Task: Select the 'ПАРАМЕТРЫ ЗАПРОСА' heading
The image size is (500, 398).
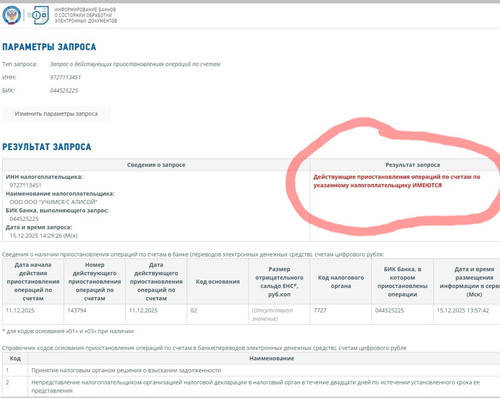Action: [49, 47]
